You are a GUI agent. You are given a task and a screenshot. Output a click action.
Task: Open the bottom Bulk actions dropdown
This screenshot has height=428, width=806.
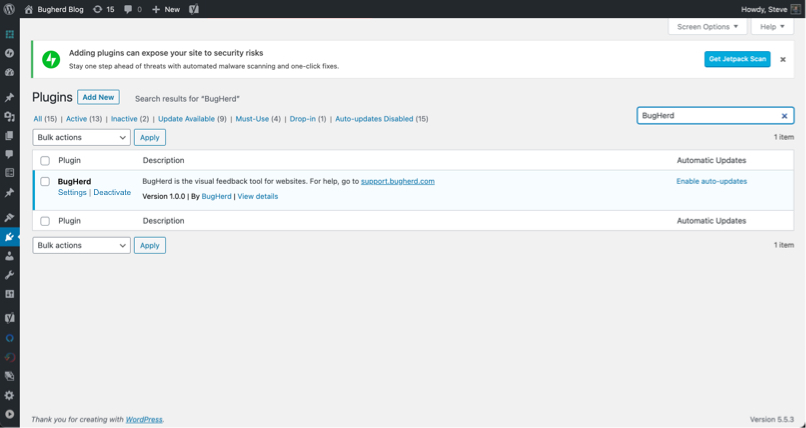click(x=82, y=245)
